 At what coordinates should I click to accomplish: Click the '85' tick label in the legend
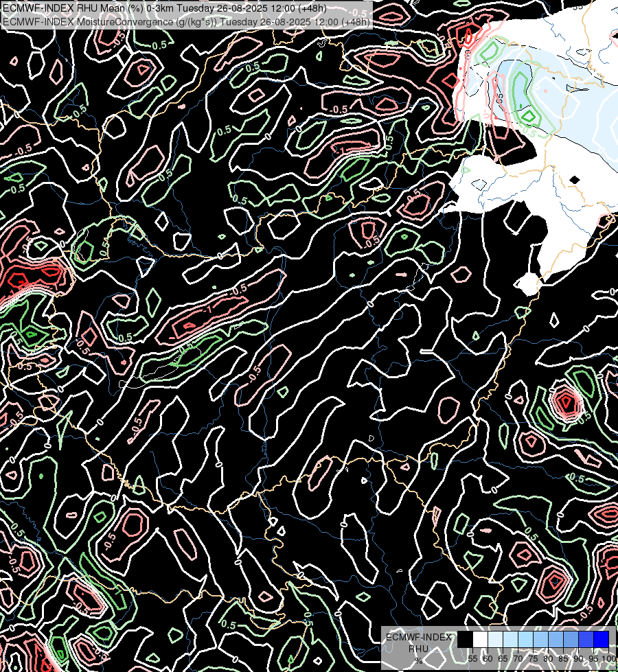tap(563, 659)
